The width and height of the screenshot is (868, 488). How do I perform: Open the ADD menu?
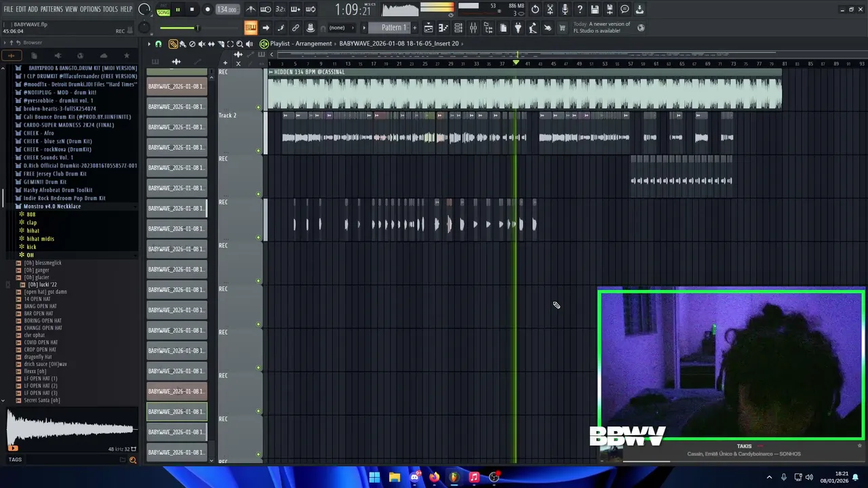click(x=33, y=9)
